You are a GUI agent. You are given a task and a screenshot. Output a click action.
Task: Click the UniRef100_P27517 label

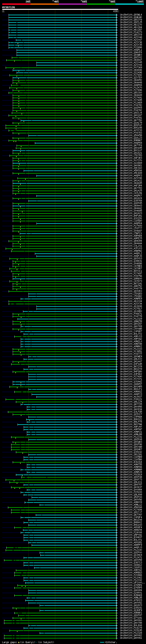[x=131, y=309]
